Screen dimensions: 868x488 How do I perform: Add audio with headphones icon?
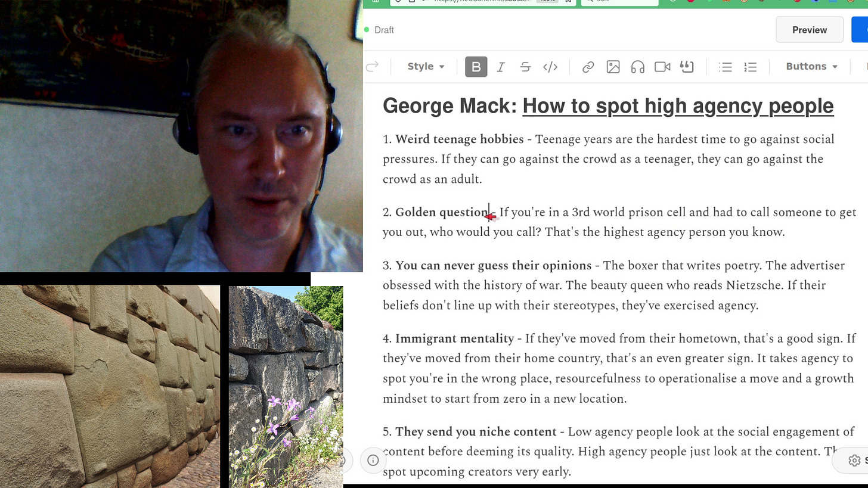638,67
